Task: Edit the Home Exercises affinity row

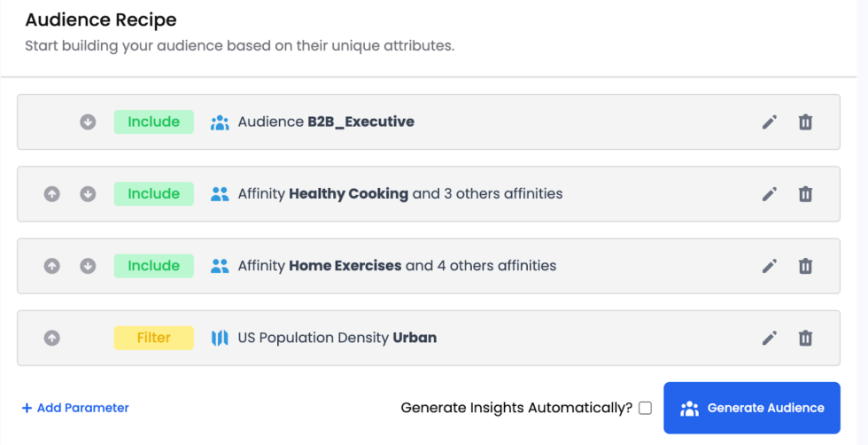Action: (769, 266)
